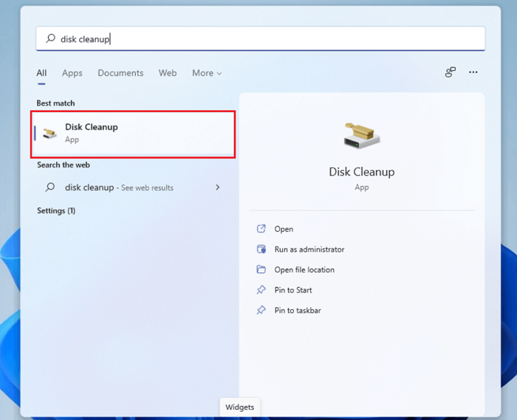This screenshot has height=420, width=517.
Task: Expand the More filter dropdown
Action: [207, 73]
